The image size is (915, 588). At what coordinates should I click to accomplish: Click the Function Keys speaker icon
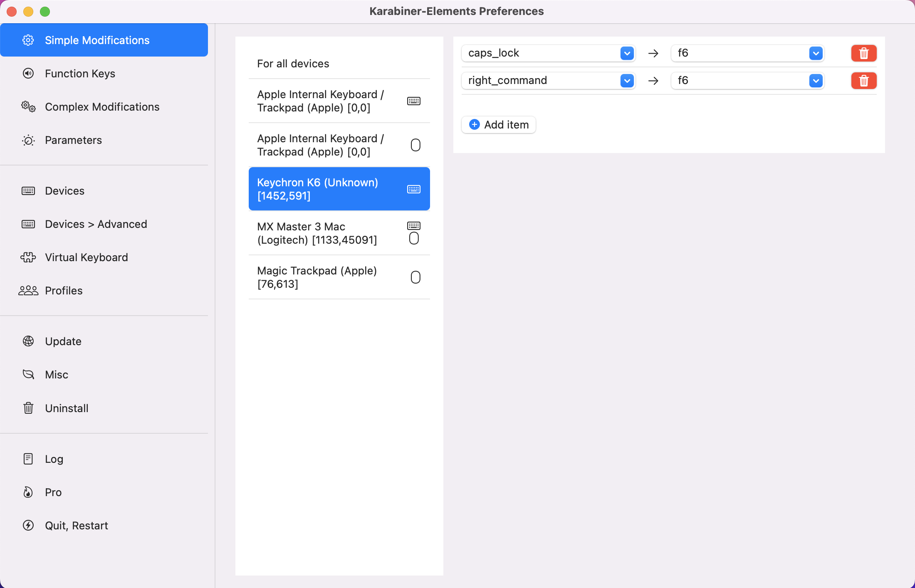[x=28, y=74]
